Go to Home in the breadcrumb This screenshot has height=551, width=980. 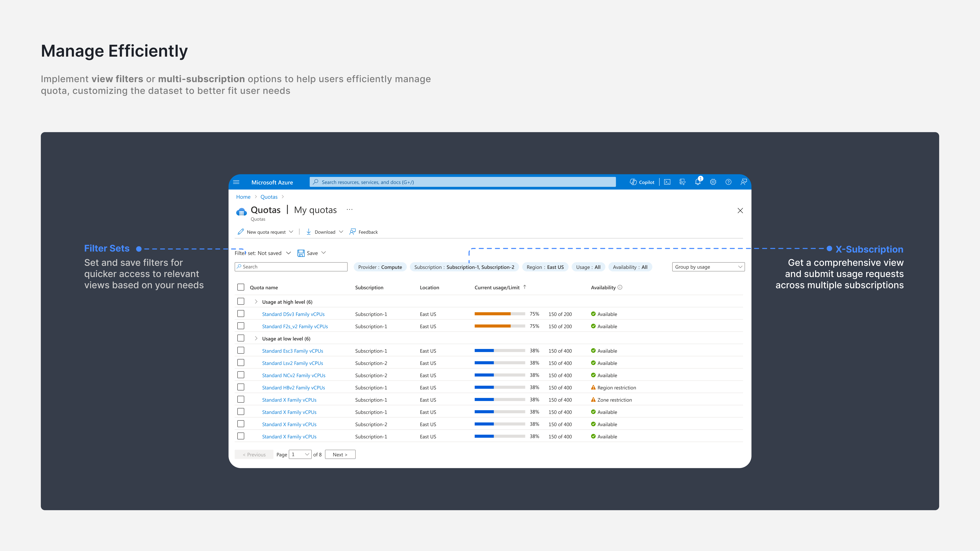pyautogui.click(x=243, y=197)
